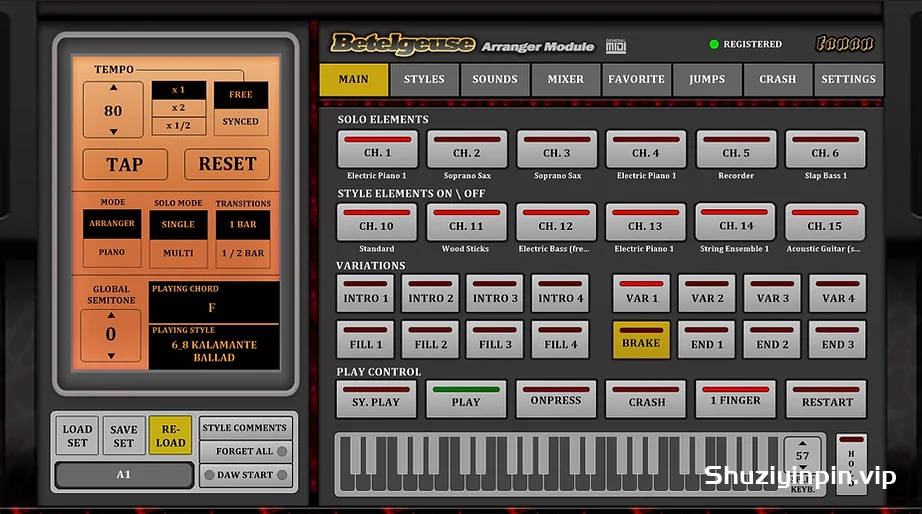
Task: Click the PLAY button
Action: pyautogui.click(x=466, y=399)
